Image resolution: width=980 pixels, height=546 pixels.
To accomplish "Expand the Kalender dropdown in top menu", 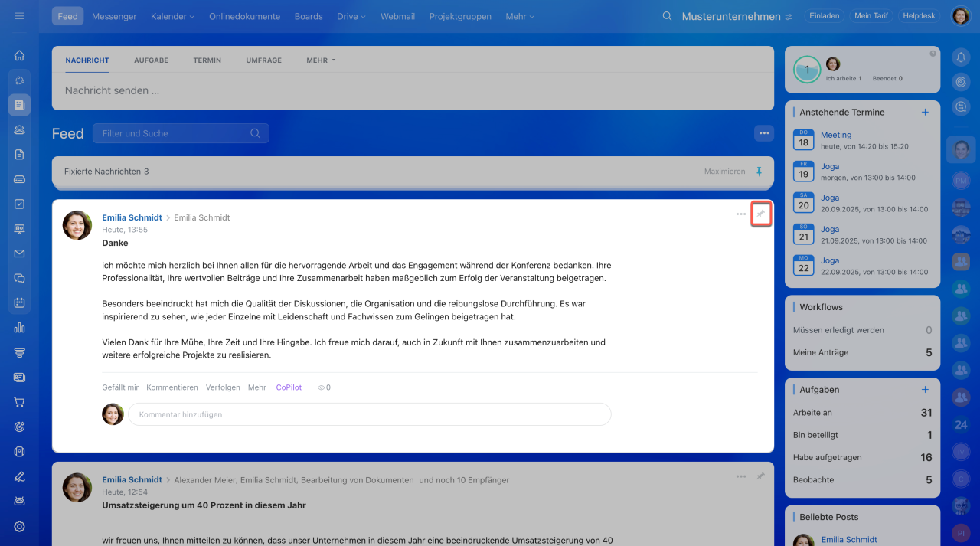I will (x=172, y=16).
